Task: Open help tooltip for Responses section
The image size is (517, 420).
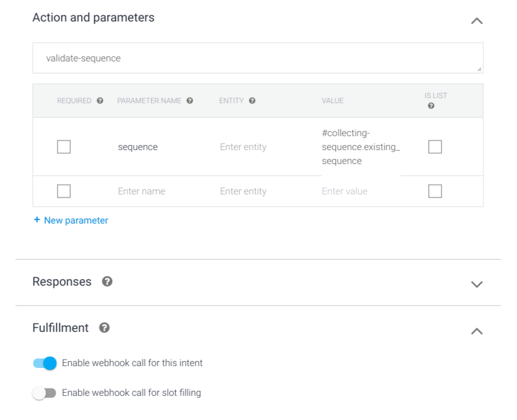Action: coord(107,281)
